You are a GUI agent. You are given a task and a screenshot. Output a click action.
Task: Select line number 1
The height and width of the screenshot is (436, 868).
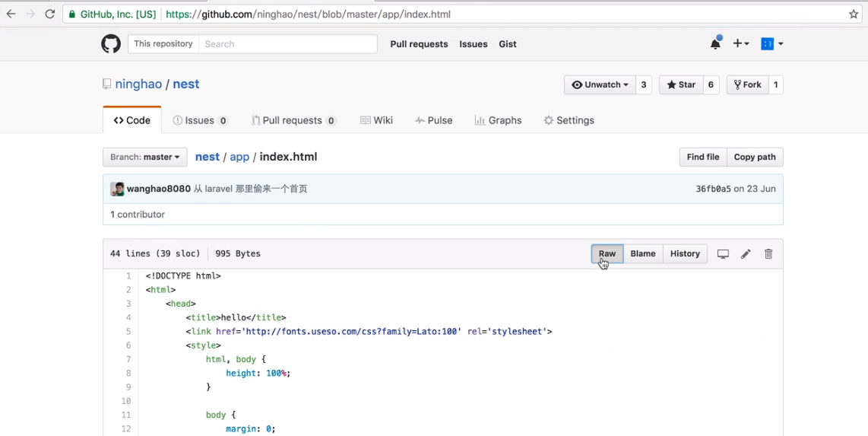click(x=128, y=276)
